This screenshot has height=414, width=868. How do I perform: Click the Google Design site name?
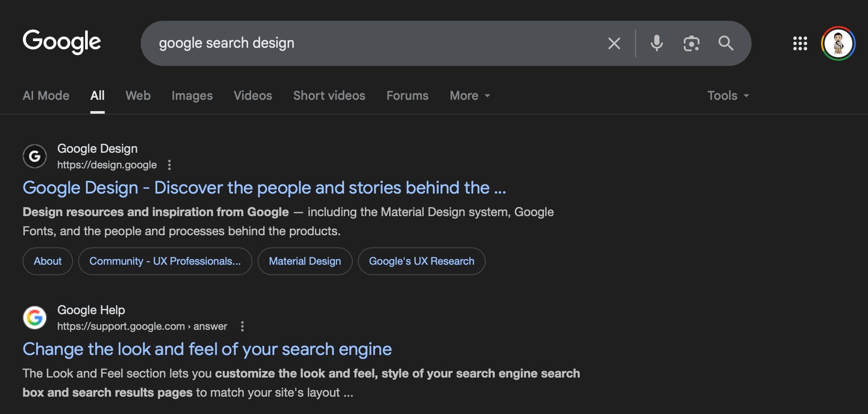(97, 148)
